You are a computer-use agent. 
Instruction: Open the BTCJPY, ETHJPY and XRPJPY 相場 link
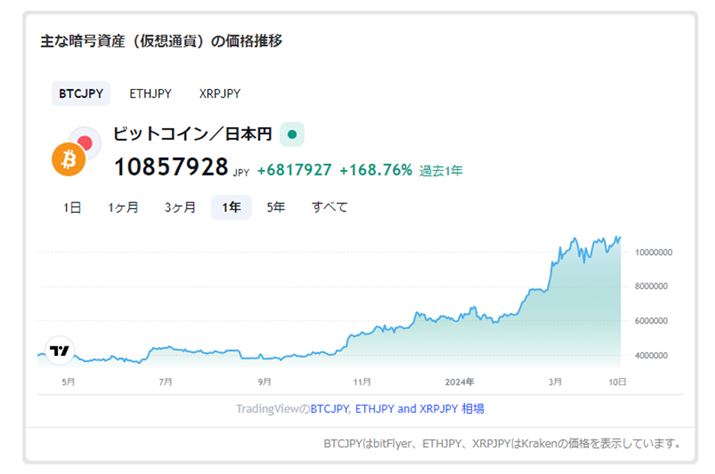pos(397,409)
